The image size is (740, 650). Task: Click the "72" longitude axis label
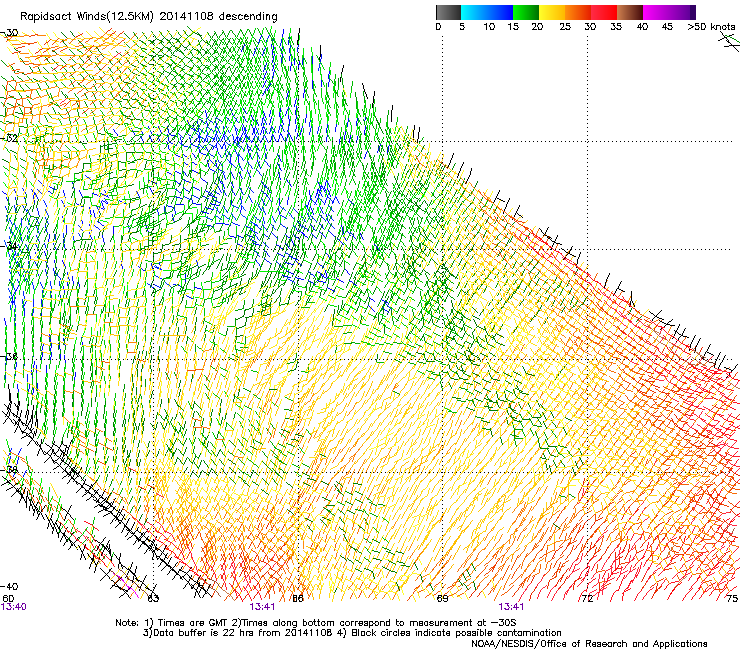[x=587, y=599]
